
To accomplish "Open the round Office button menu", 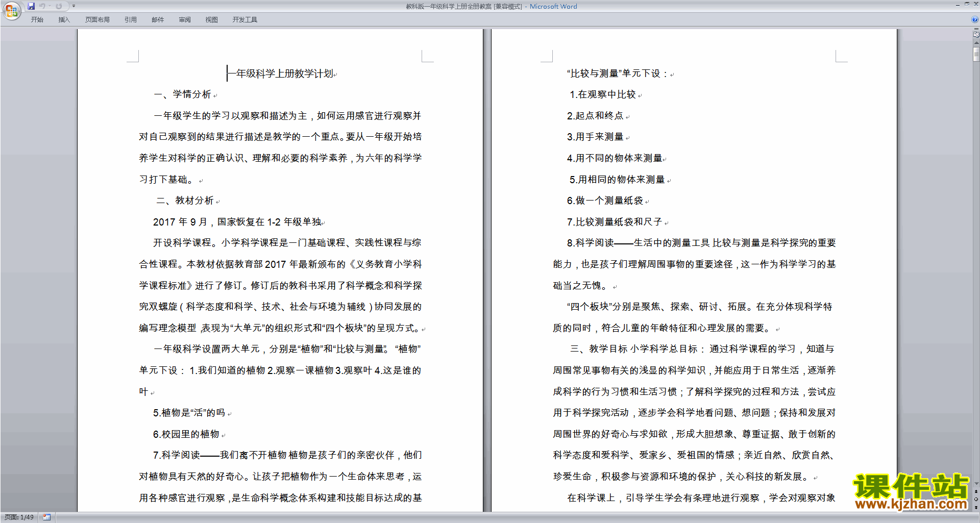I will click(11, 11).
